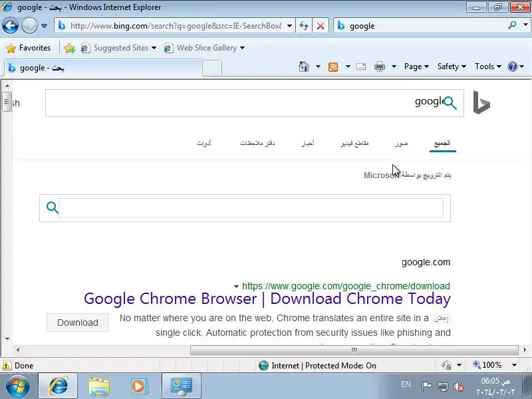Viewport: 532px width, 399px height.
Task: Select the دفتر ملاحظات tab
Action: click(x=257, y=144)
